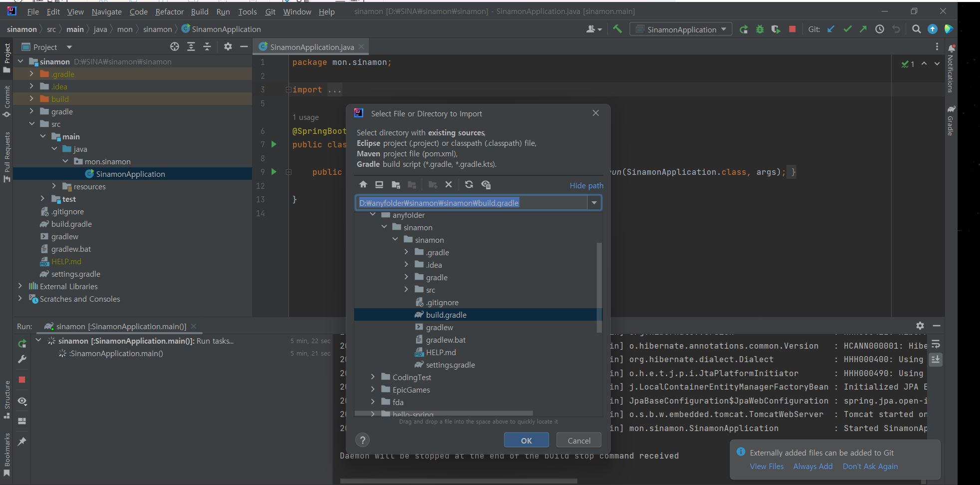
Task: Click the Run SinamonApplication rerun icon in toolbar
Action: 743,29
